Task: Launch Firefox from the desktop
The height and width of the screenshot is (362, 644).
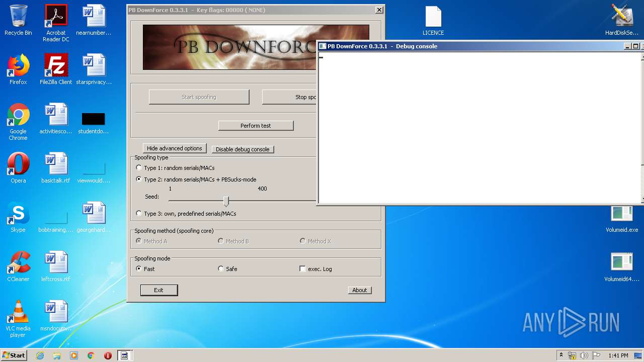Action: tap(18, 69)
